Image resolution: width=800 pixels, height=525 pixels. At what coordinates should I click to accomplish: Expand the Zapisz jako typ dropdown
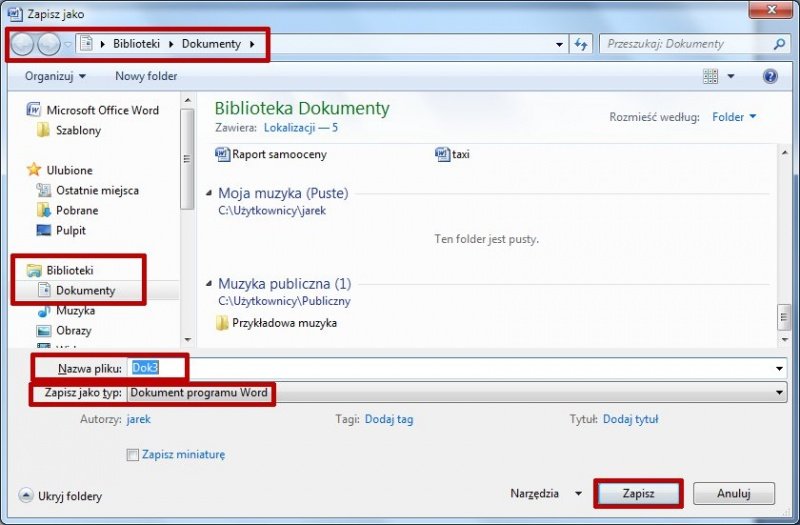(780, 394)
